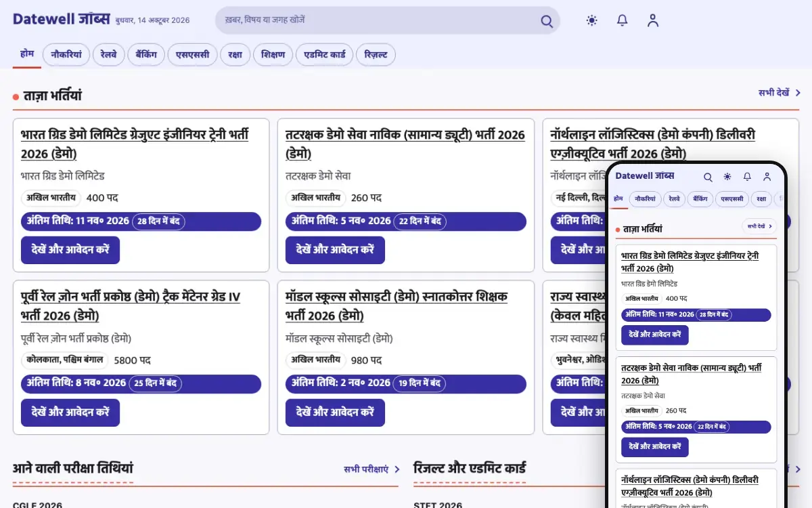Click the 22 दिन में बंद badge on desktop

point(420,221)
